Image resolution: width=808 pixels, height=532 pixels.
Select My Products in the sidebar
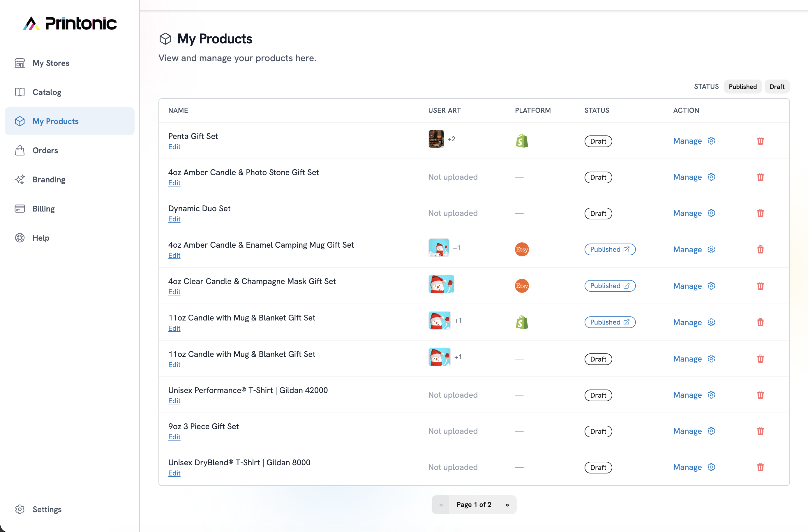[x=55, y=121]
